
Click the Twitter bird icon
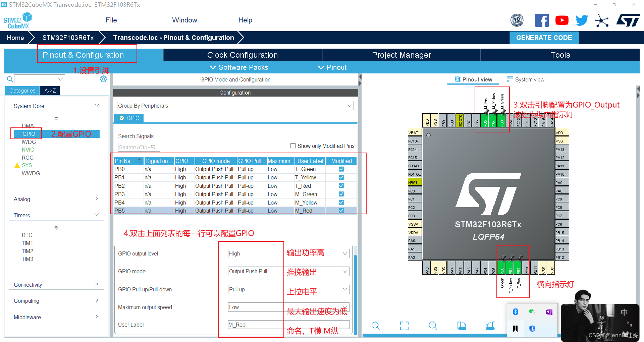(x=582, y=20)
